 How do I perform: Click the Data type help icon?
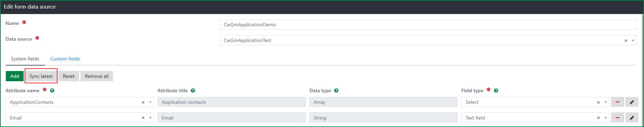[x=336, y=90]
